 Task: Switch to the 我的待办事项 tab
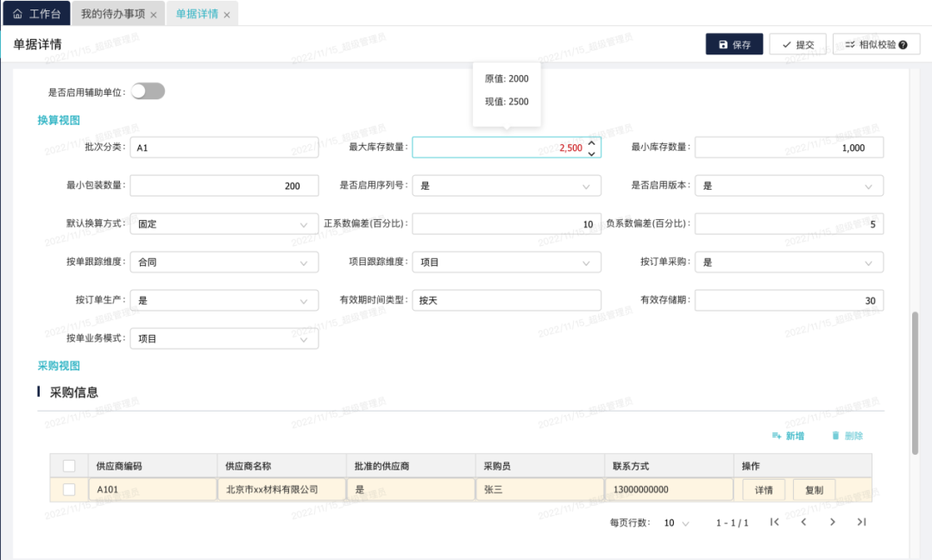click(x=112, y=15)
